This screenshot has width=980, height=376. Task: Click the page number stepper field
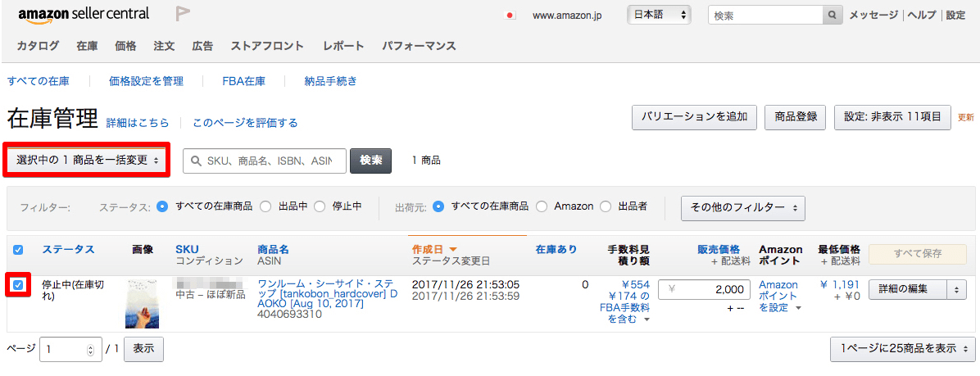pyautogui.click(x=70, y=349)
